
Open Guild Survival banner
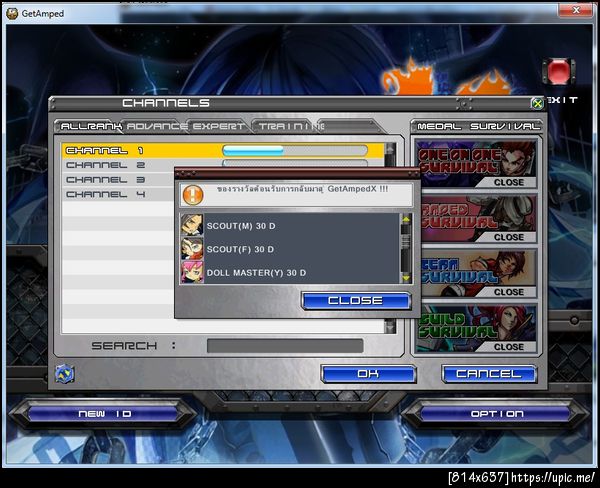(476, 328)
